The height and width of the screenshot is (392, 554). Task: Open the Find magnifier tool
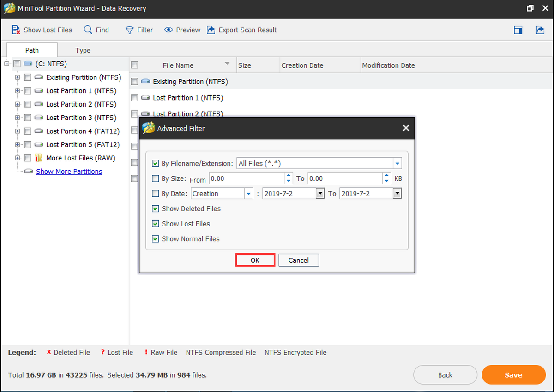(88, 30)
